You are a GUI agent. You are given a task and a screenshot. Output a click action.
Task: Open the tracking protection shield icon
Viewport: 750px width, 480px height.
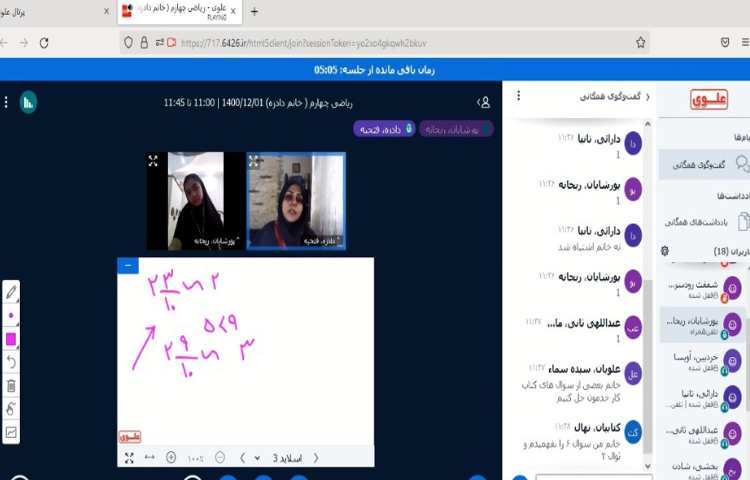pos(128,43)
